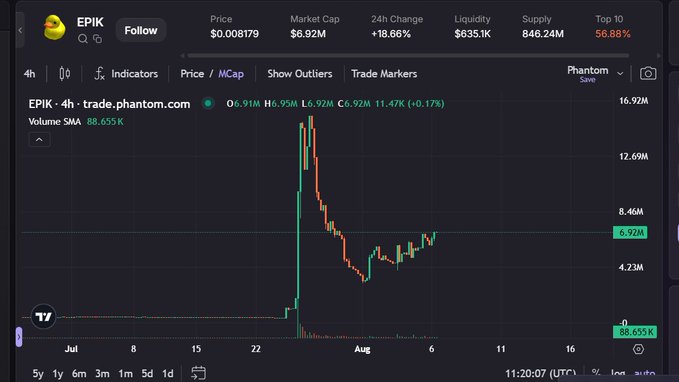Follow the EPIK token
Screen dimensions: 679x382
tap(141, 30)
